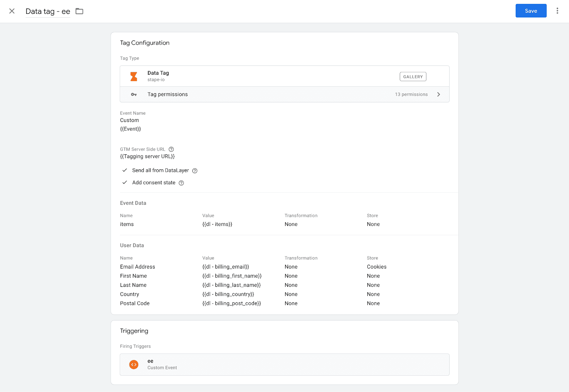The image size is (569, 392).
Task: Click the Triggering section heading
Action: [134, 331]
